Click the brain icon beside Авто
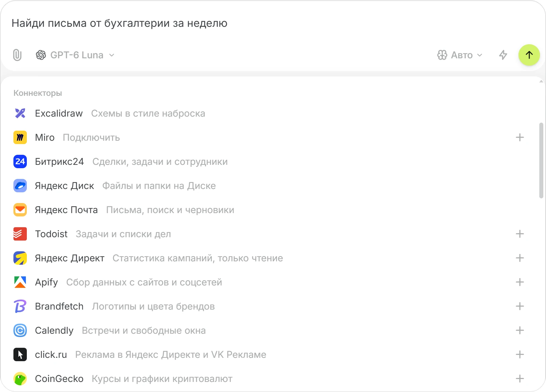The height and width of the screenshot is (392, 546). pyautogui.click(x=442, y=55)
